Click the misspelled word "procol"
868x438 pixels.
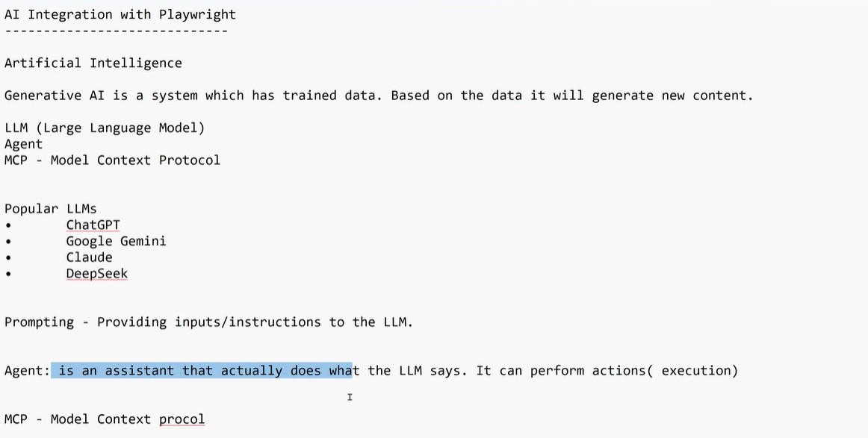click(182, 419)
